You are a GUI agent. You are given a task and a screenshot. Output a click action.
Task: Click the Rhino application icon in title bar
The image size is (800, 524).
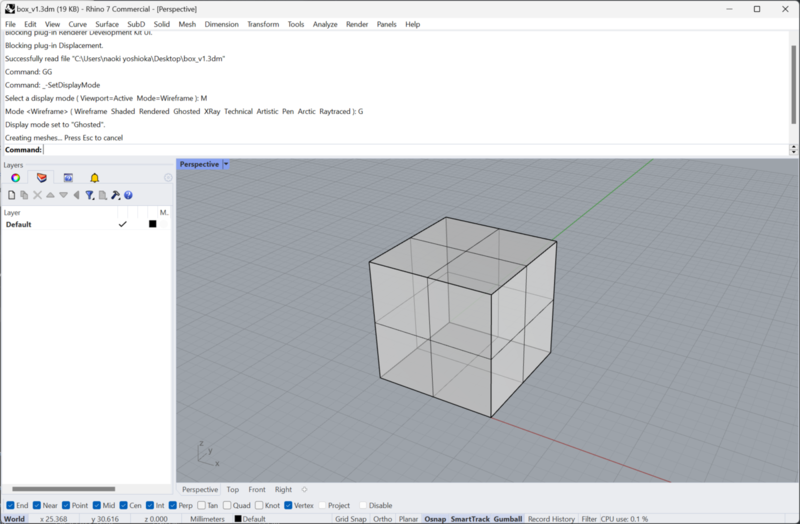coord(10,9)
